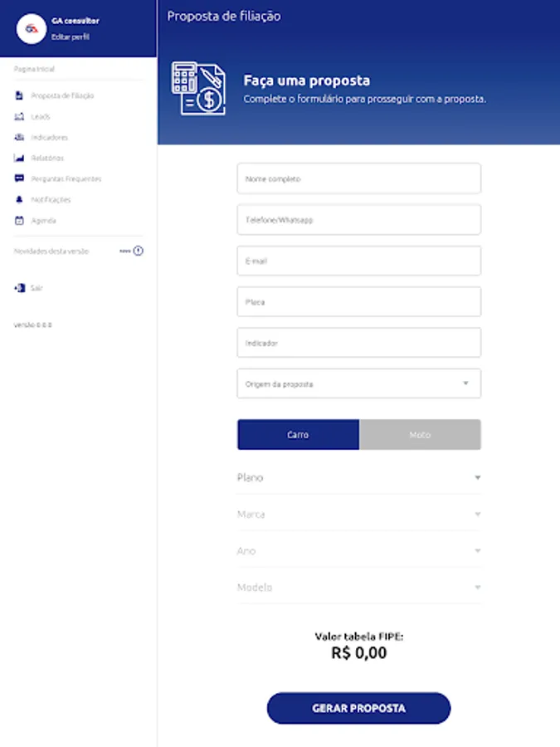
Task: Click the GERAR PROPOSTA button
Action: [358, 708]
